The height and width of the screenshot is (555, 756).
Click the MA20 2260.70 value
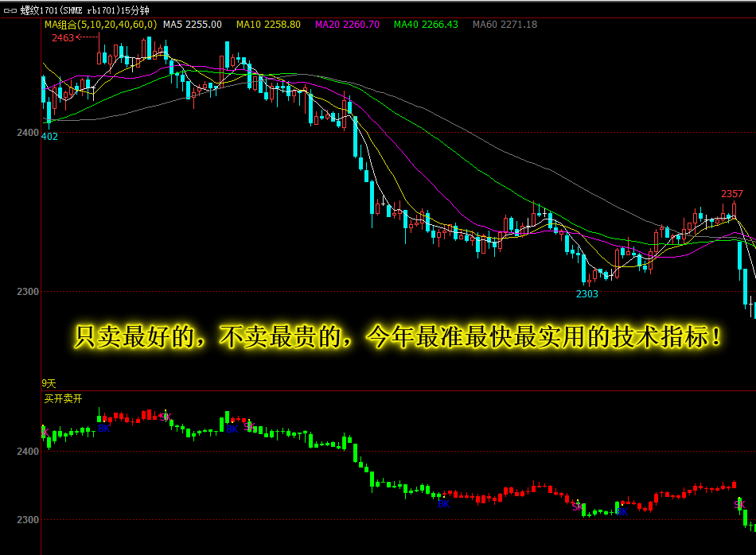[x=347, y=25]
